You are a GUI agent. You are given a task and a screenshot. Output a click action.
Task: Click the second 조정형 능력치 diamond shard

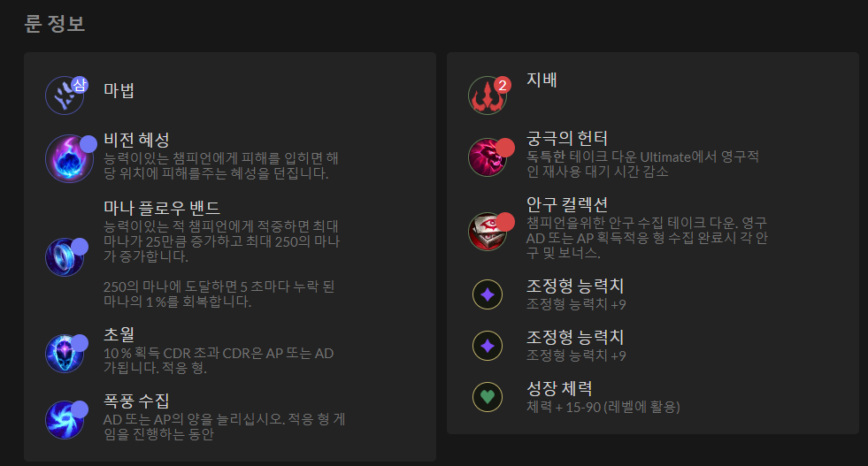488,346
